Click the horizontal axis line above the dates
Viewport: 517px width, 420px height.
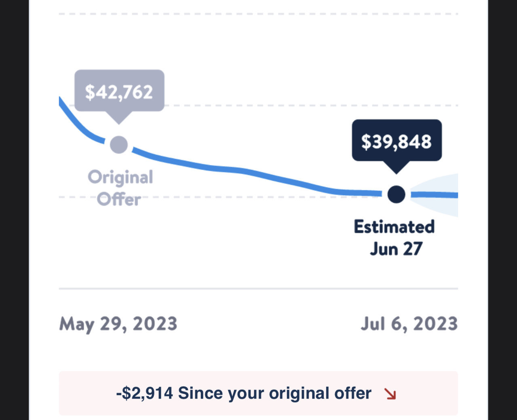coord(258,289)
